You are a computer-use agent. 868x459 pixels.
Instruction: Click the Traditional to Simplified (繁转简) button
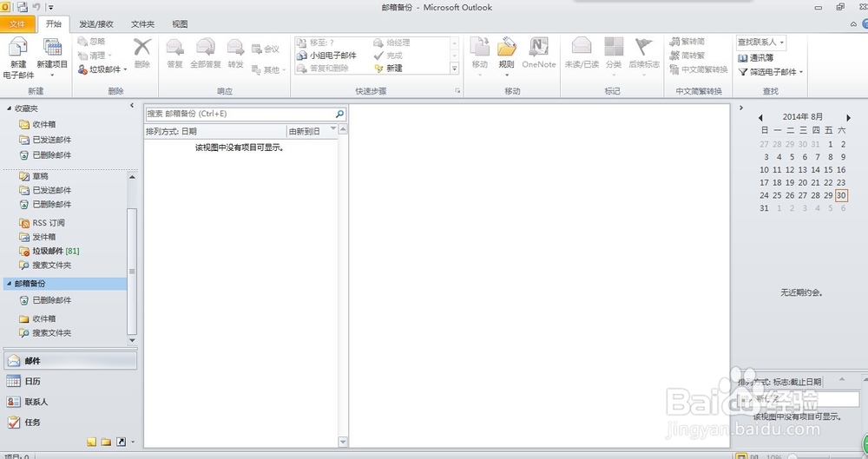pos(687,42)
